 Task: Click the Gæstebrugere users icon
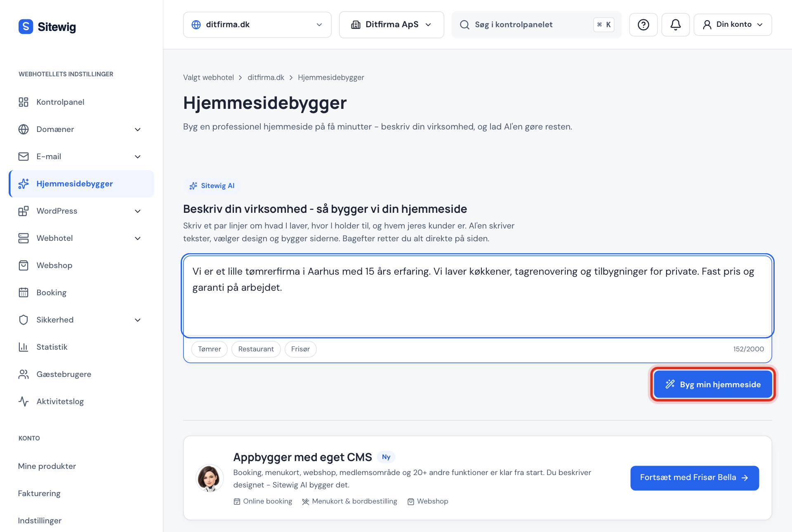pyautogui.click(x=24, y=374)
